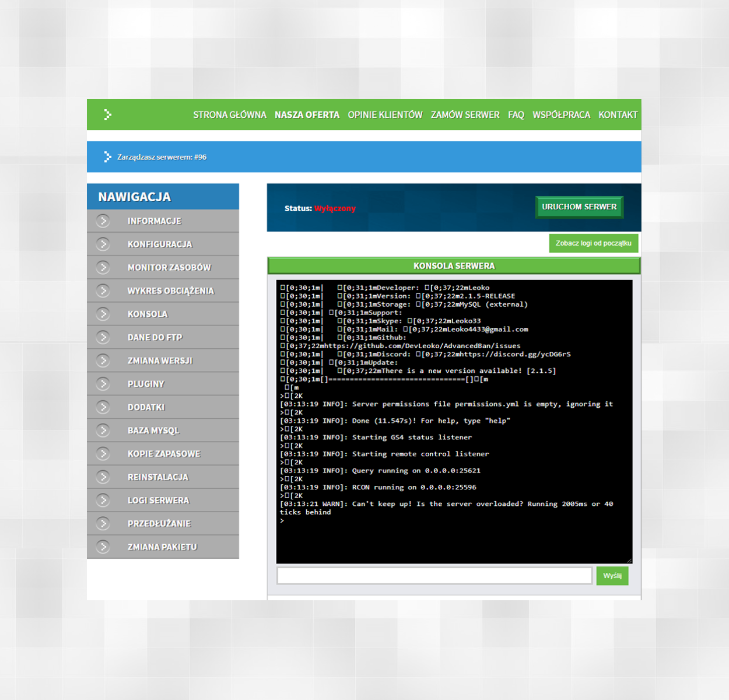Screen dimensions: 729x700
Task: Click the arrow icon next to BAZA MYSQL
Action: 103,430
